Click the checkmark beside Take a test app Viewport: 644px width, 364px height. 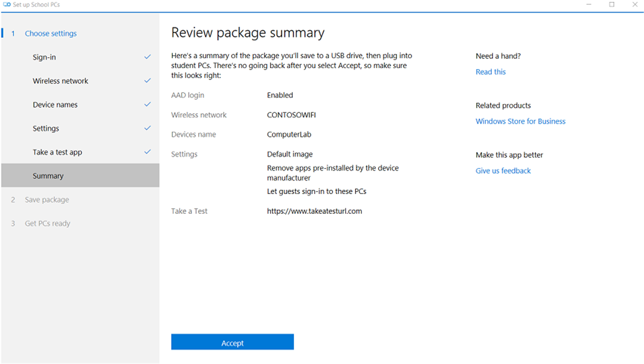point(147,152)
